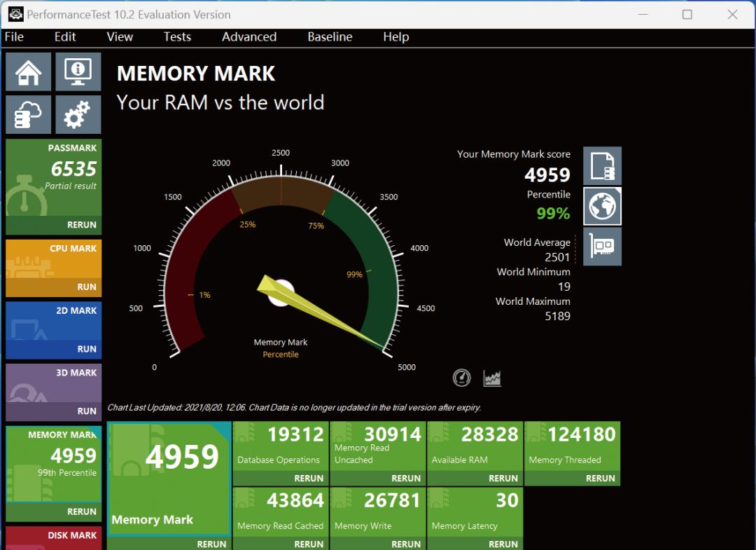This screenshot has width=756, height=550.
Task: Select the 3D Mark tile
Action: (x=53, y=383)
